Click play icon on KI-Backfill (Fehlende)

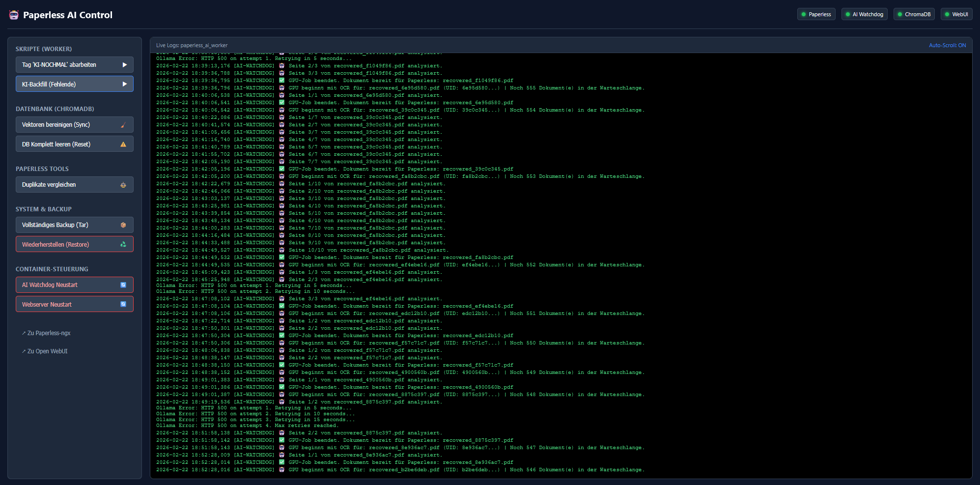124,84
